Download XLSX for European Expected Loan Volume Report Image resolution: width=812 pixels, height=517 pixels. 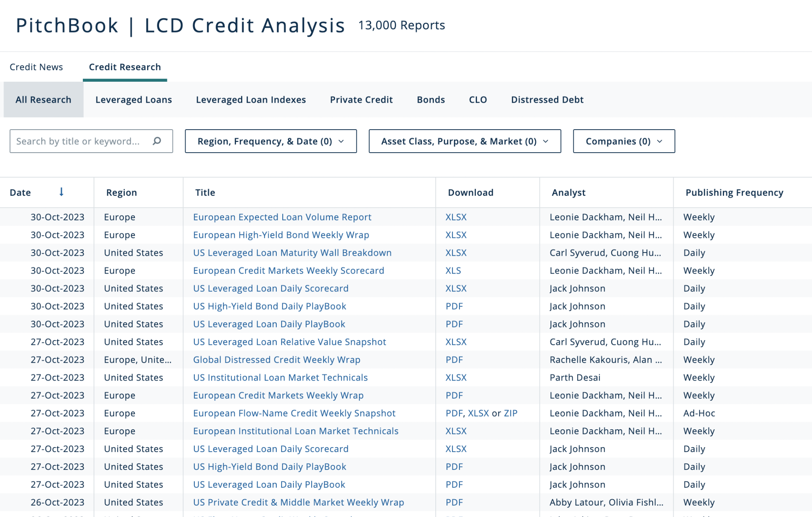click(456, 217)
